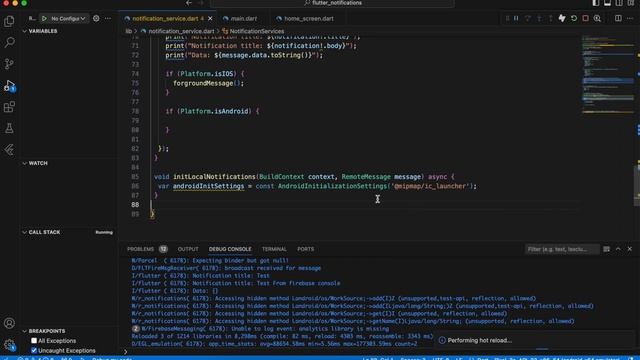
Task: Close the notification_service.dart tab
Action: (210, 18)
